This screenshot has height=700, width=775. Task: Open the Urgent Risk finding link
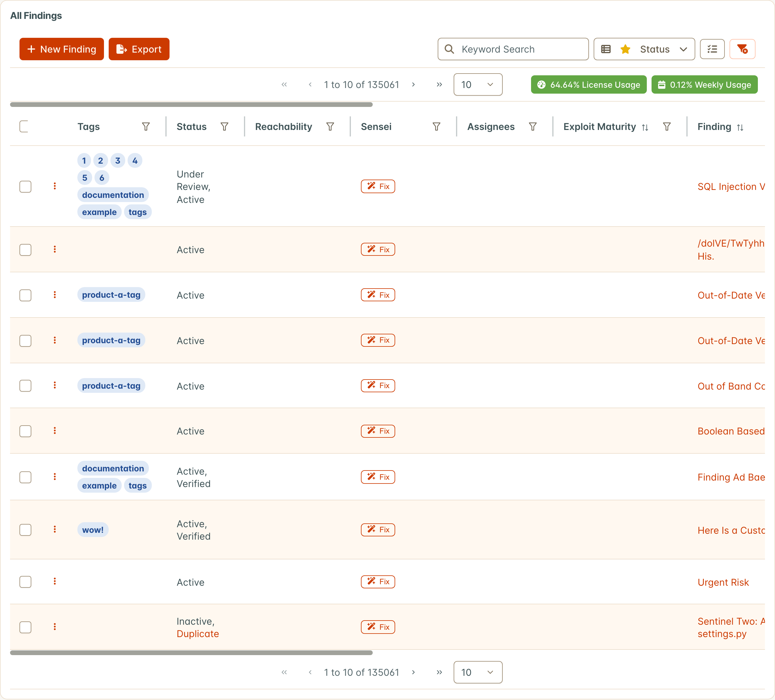click(x=723, y=582)
